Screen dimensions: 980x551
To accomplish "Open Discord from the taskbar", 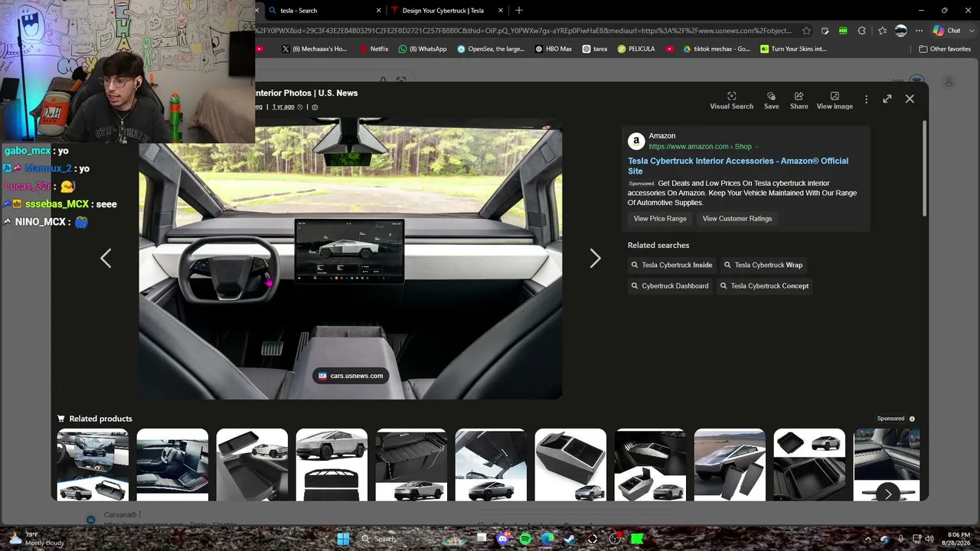I will click(503, 539).
